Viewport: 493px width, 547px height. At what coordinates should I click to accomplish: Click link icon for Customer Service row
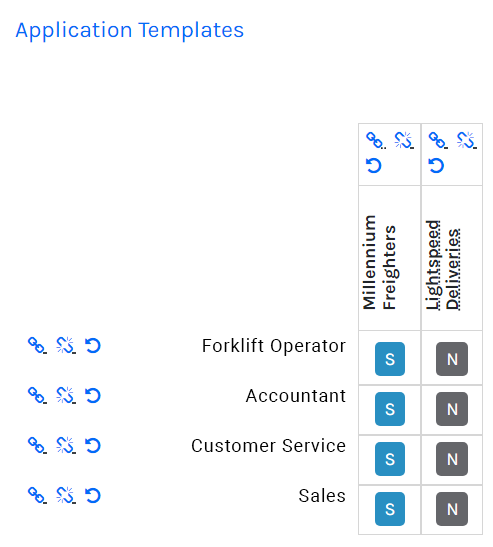pos(37,445)
